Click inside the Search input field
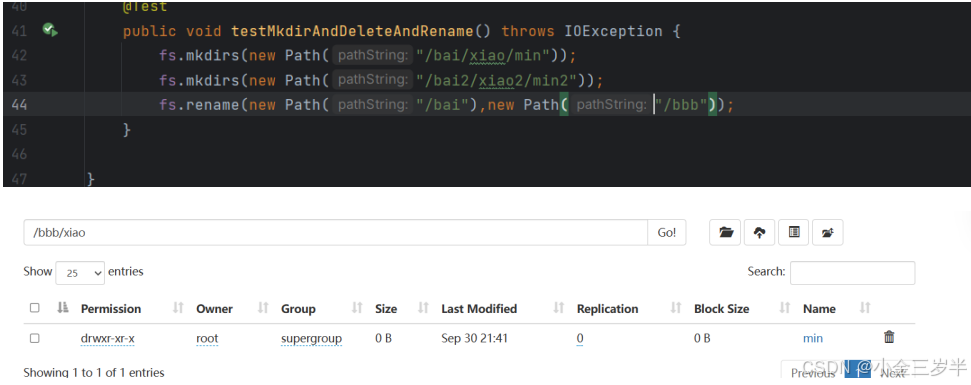971x385 pixels. coord(852,272)
